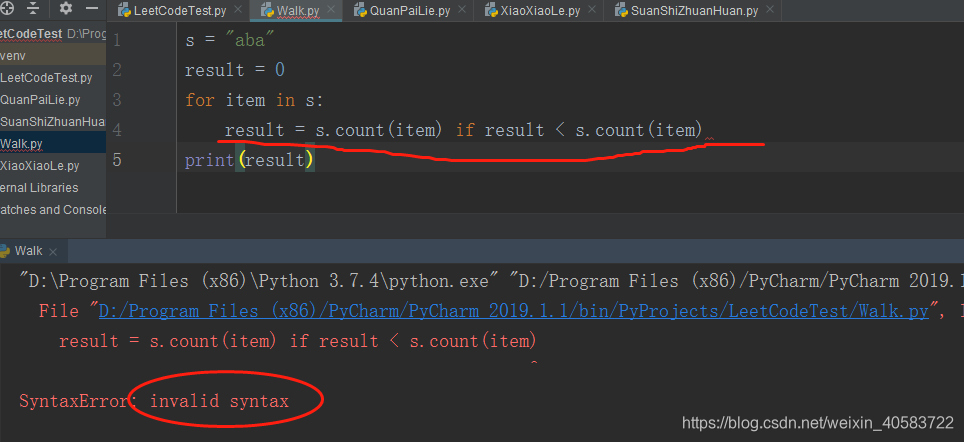Screen dimensions: 964x442
Task: Collapse all project tree nodes icon
Action: click(x=33, y=9)
